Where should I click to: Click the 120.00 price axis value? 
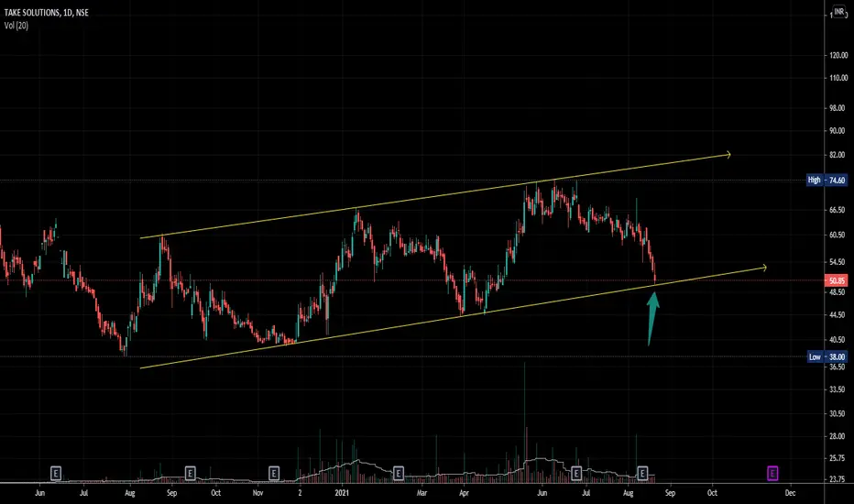coord(838,55)
